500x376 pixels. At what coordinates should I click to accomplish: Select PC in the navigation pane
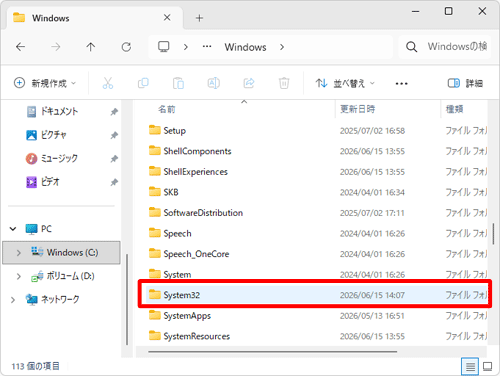pyautogui.click(x=39, y=229)
